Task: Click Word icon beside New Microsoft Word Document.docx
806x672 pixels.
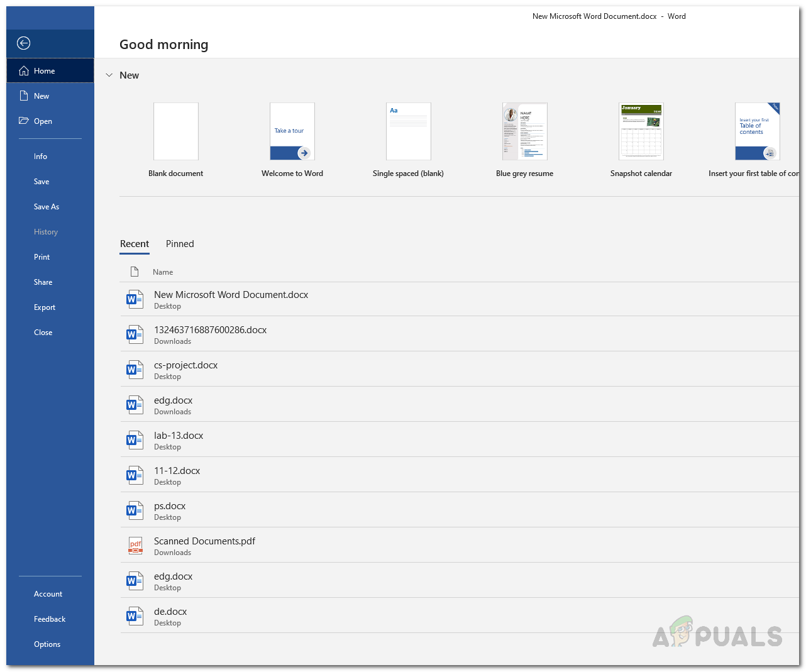Action: point(135,299)
